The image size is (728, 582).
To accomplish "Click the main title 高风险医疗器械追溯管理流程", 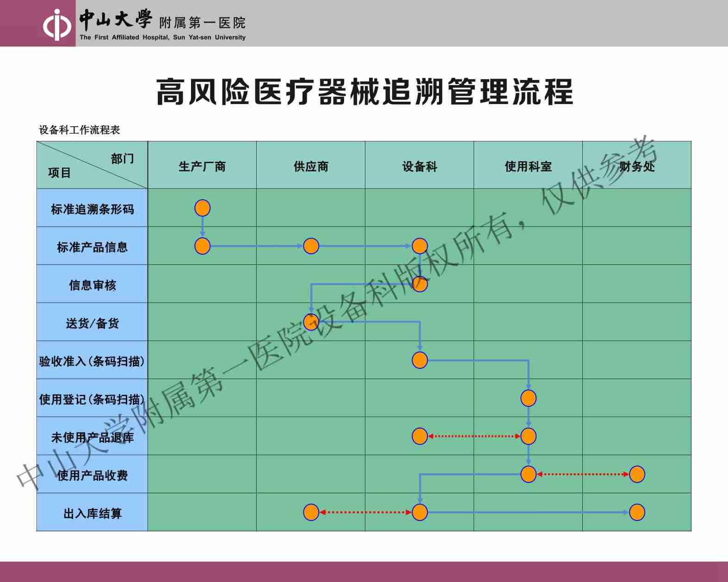I will point(364,92).
